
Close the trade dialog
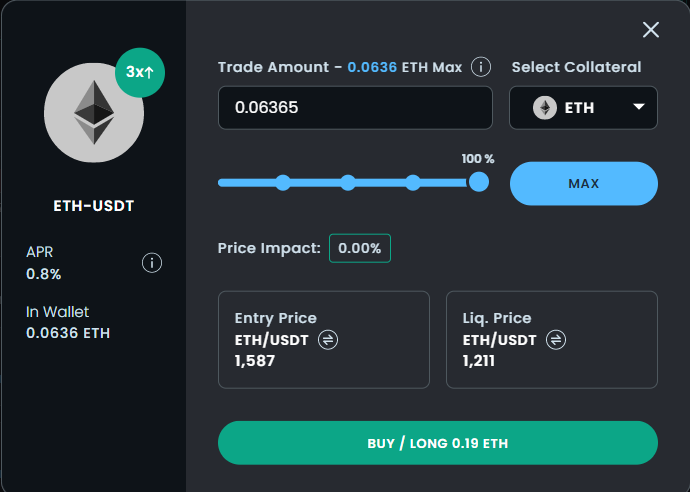pyautogui.click(x=650, y=30)
